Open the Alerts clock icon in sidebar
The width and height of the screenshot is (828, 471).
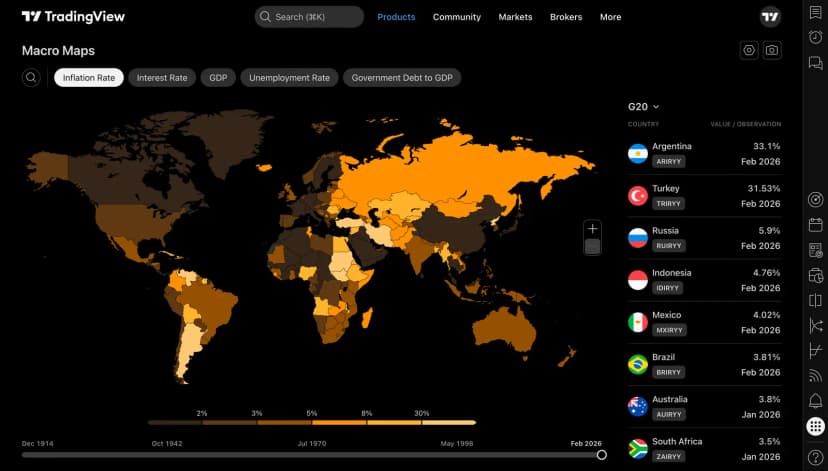point(815,38)
